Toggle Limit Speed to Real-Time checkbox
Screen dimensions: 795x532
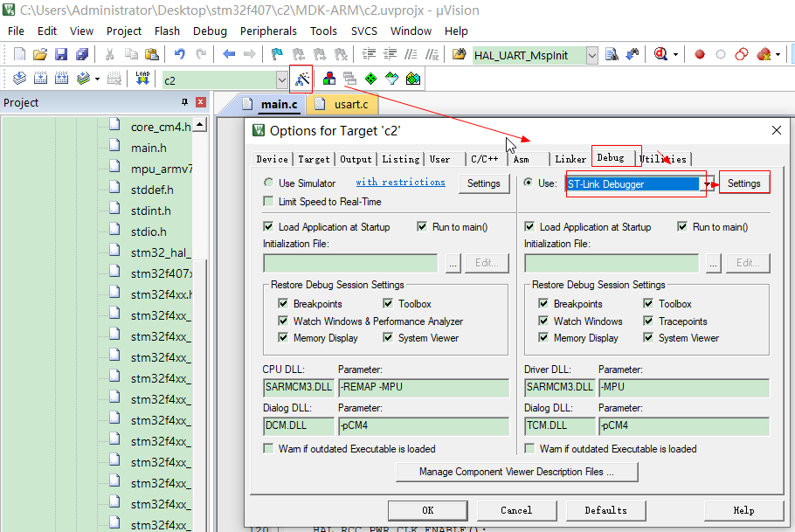click(x=268, y=202)
